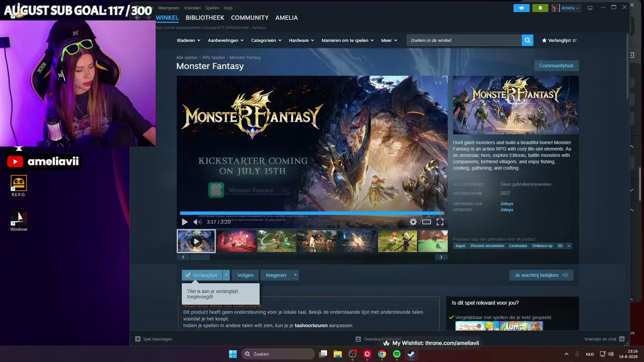
Task: Open the Spellen menu
Action: (x=212, y=8)
